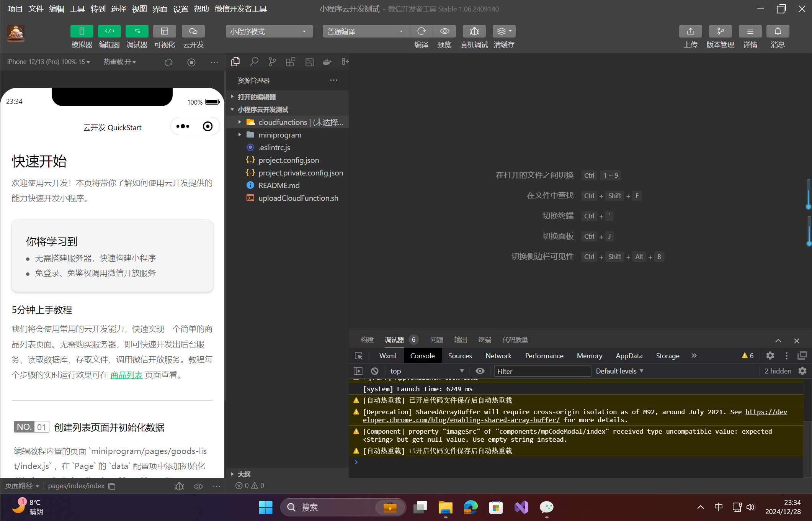
Task: Open the 工具 menu
Action: (77, 9)
